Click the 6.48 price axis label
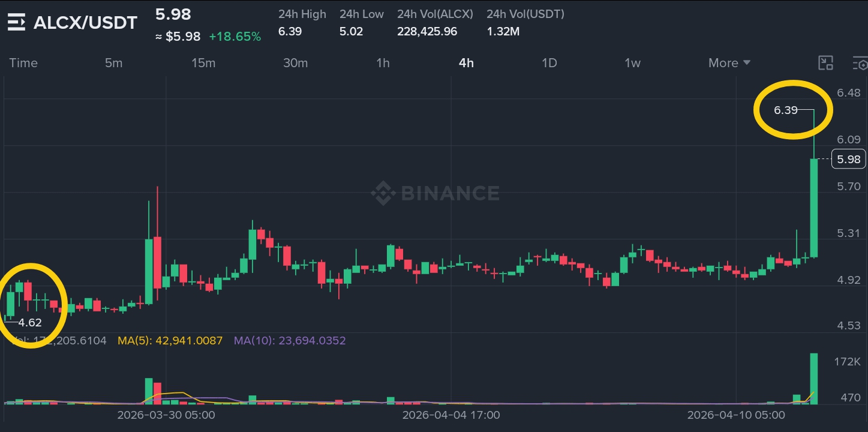Screen dimensions: 868x432 pos(848,93)
